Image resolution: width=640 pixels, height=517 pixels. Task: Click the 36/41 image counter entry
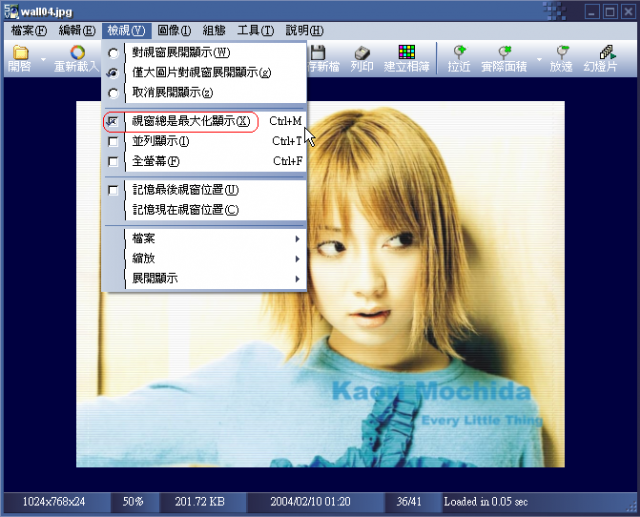tap(409, 501)
